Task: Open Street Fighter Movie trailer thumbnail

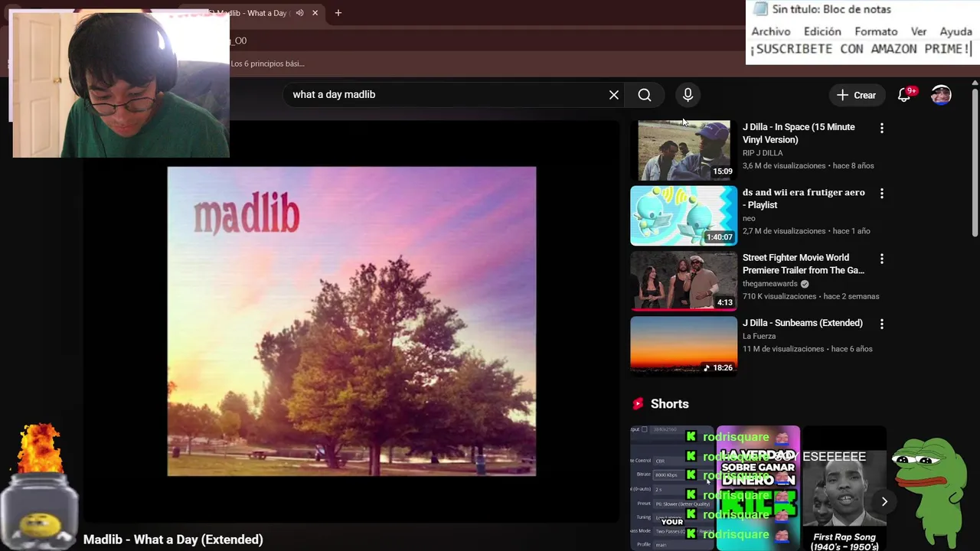Action: 684,281
